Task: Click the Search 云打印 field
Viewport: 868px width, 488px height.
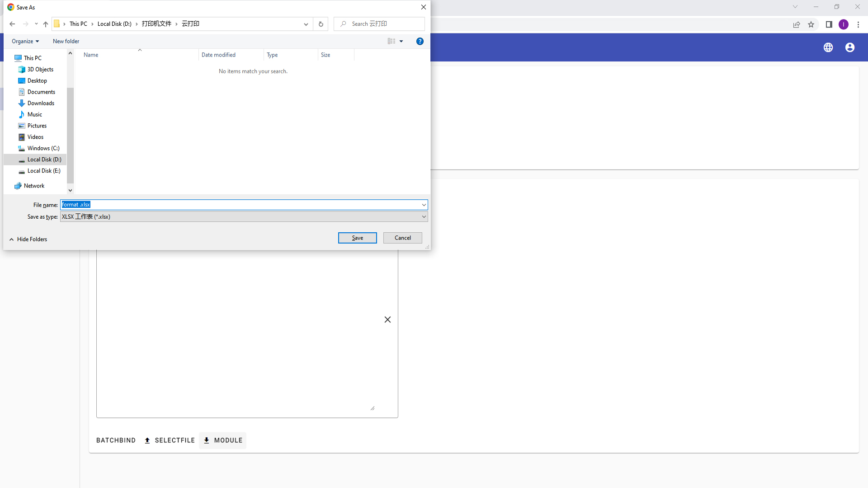Action: click(384, 24)
